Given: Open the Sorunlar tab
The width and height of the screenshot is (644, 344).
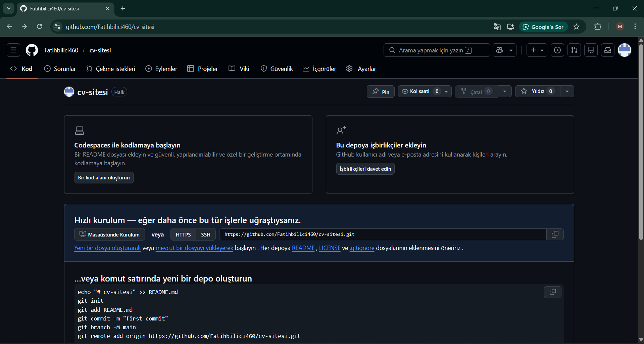Looking at the screenshot, I should coord(60,69).
